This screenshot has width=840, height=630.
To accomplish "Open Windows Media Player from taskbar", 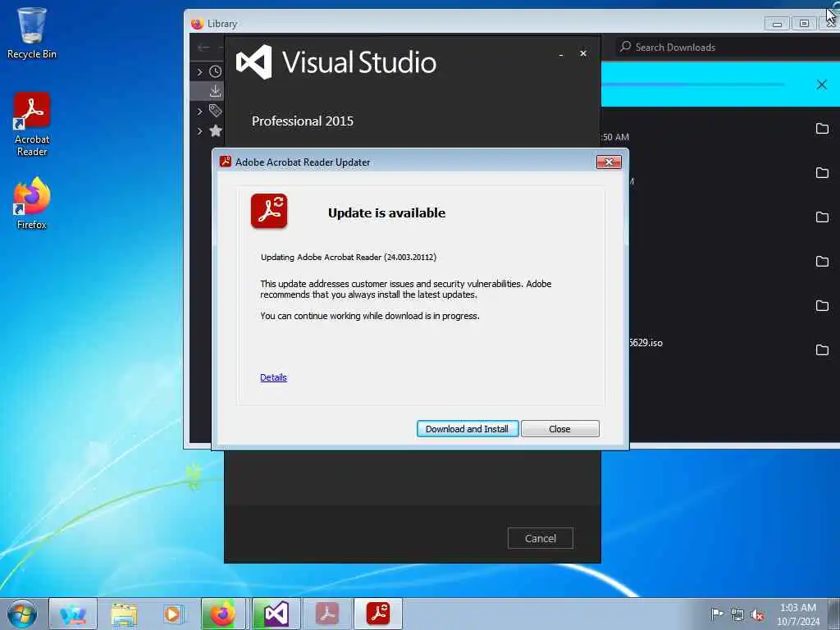I will [x=173, y=614].
